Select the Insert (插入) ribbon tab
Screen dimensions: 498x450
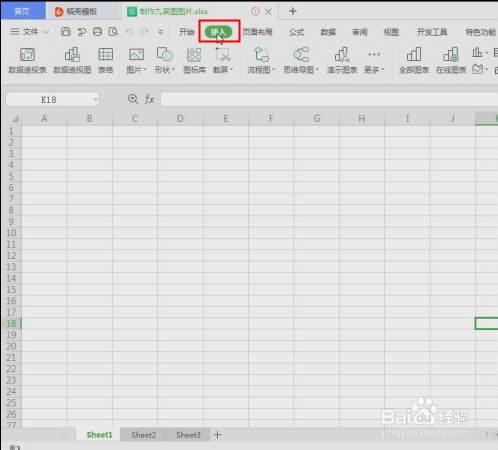point(218,32)
